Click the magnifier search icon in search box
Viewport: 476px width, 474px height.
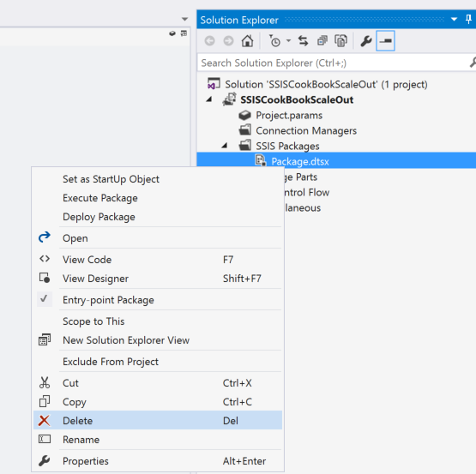pyautogui.click(x=473, y=63)
